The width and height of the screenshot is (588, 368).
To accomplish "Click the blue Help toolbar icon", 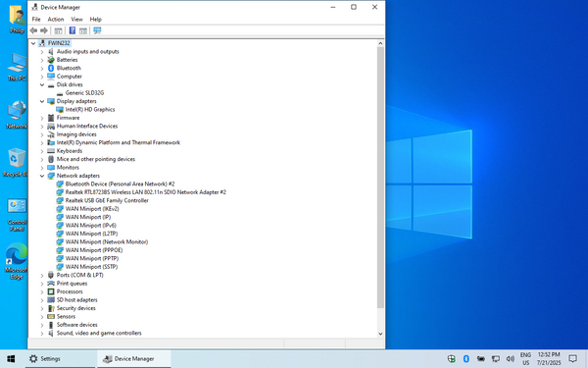I will 73,30.
